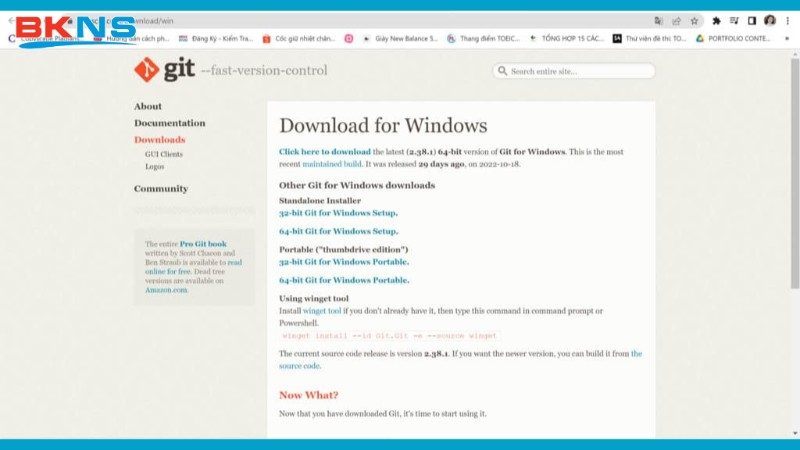Screen dimensions: 800x450
Task: Open the "Thư viện đề thi TO..." bookmark
Action: 649,38
